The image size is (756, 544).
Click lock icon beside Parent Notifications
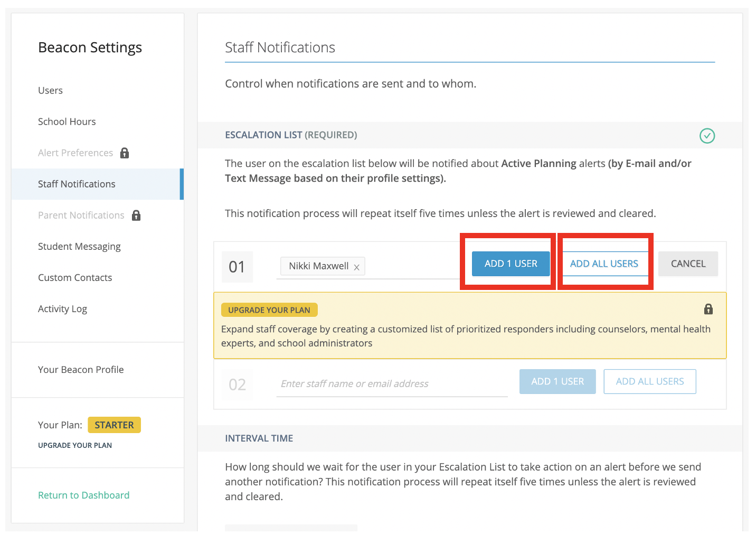pyautogui.click(x=136, y=215)
